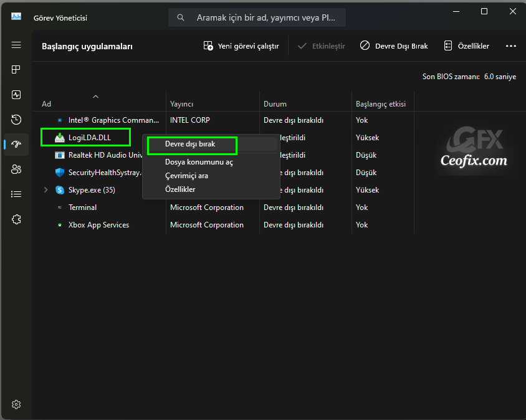Select the 'Terminal' row name
Screen dimensions: 526x420
82,208
